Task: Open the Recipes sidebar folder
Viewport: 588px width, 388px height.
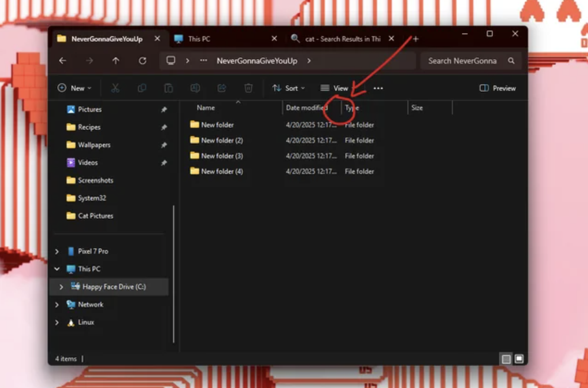Action: pos(89,127)
